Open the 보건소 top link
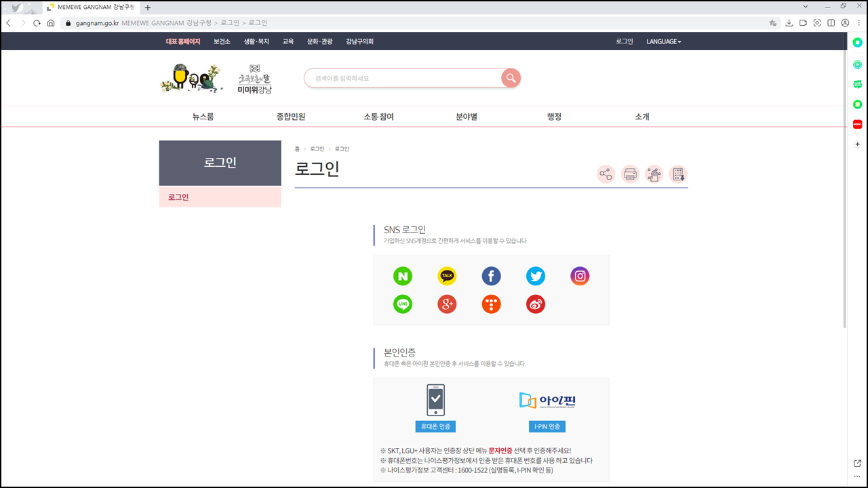This screenshot has width=868, height=488. [222, 41]
